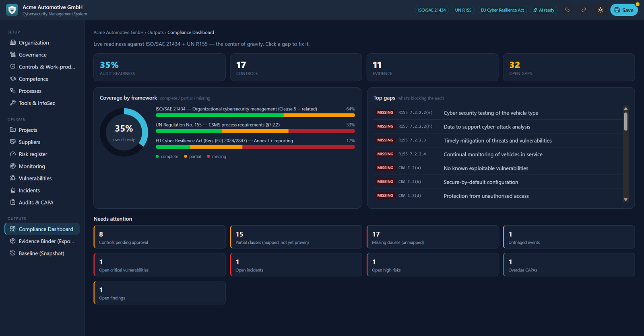The image size is (644, 336).
Task: Click the Organization sidebar icon
Action: pos(13,42)
